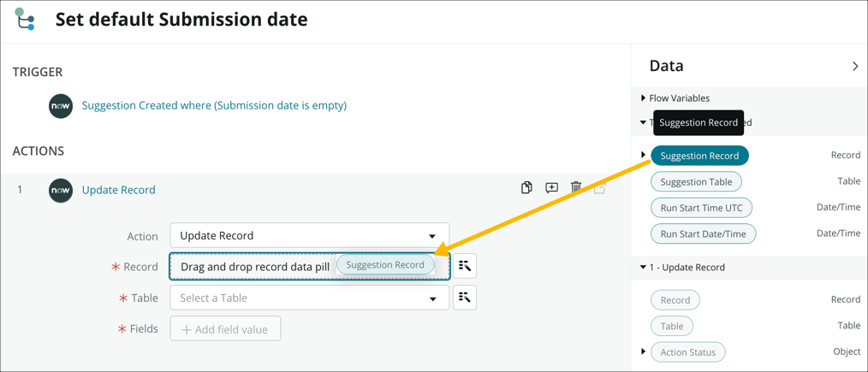The image size is (868, 372).
Task: Click the copy action icon
Action: pyautogui.click(x=526, y=188)
